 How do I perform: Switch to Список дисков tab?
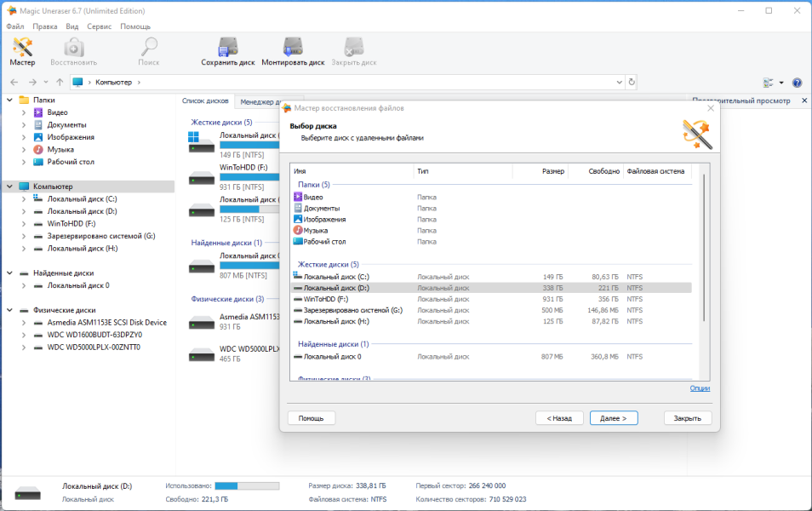[x=206, y=101]
